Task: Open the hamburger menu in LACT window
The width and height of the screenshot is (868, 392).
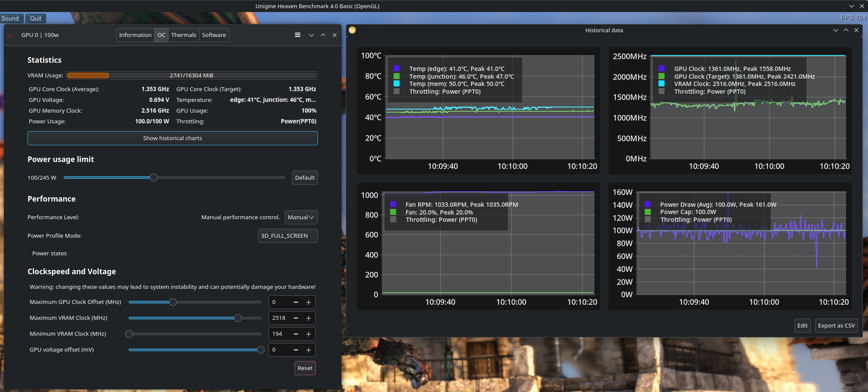Action: (x=297, y=35)
